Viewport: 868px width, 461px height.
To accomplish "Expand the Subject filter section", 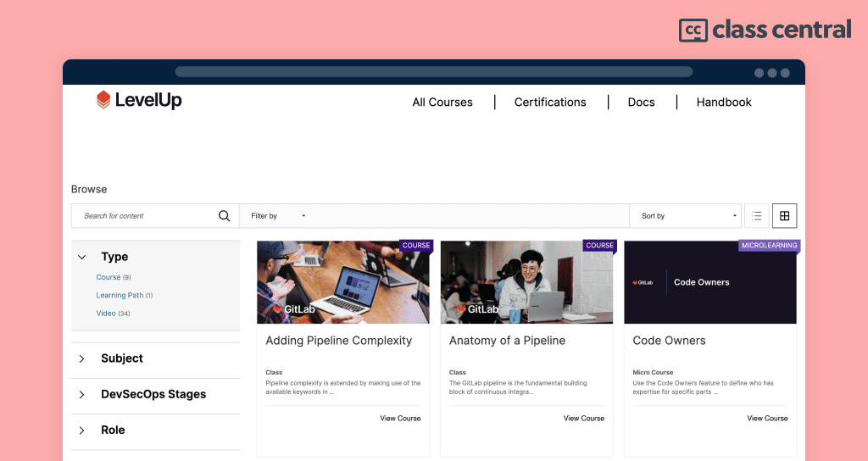I will tap(82, 358).
